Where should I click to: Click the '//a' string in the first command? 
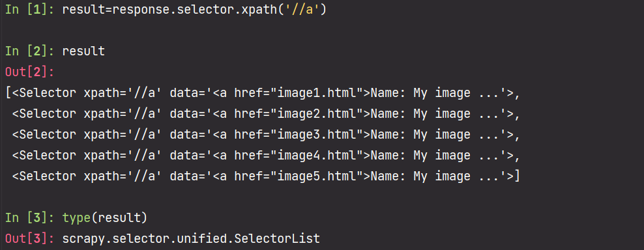pos(299,10)
